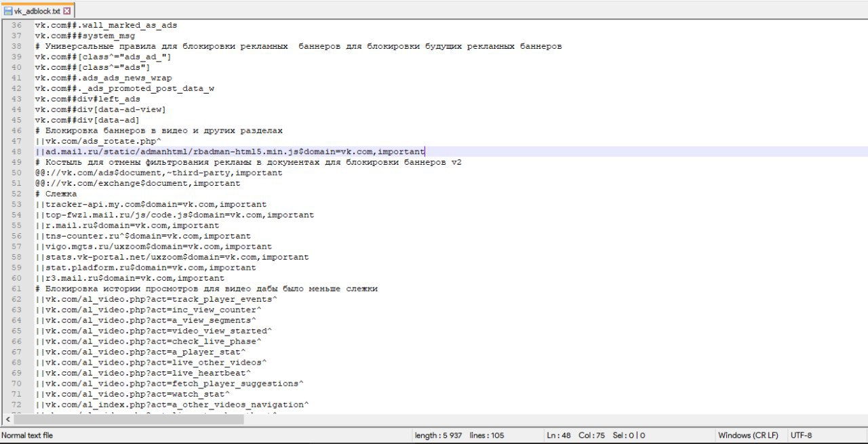Click line number 61 in the margin

(17, 289)
